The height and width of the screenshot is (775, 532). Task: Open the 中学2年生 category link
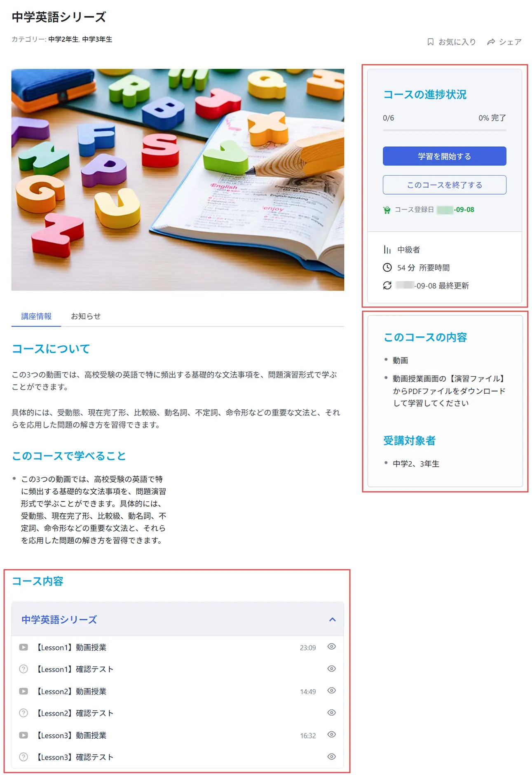point(63,39)
